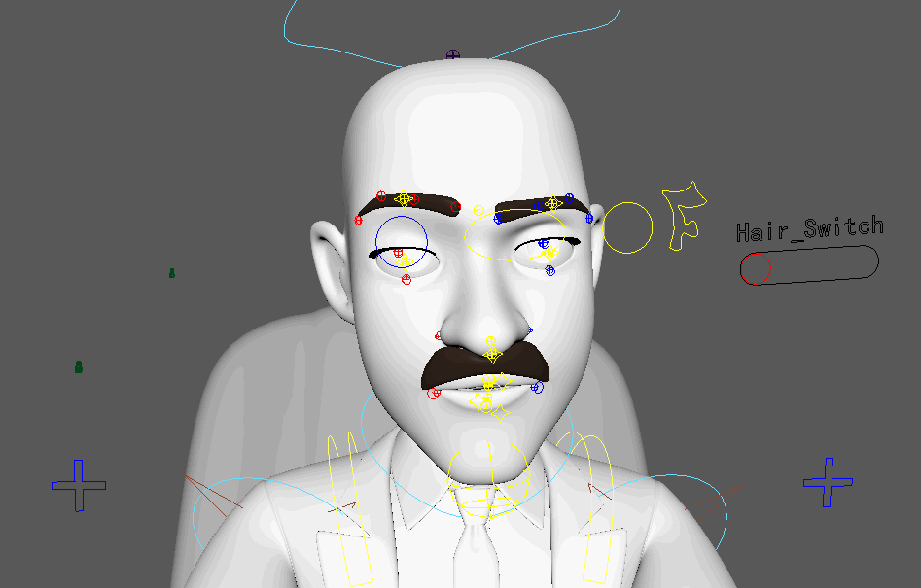Image resolution: width=921 pixels, height=588 pixels.
Task: Select the blue plus control below Hair_Switch
Action: (829, 482)
